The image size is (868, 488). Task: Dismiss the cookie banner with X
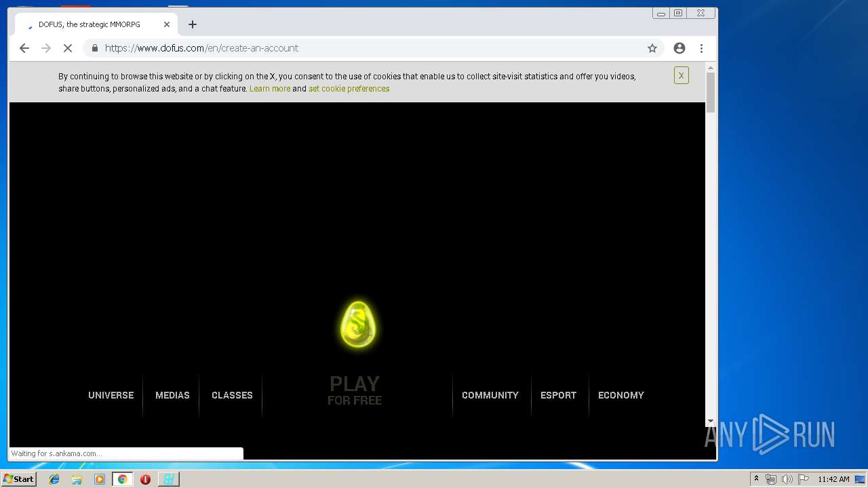(682, 75)
